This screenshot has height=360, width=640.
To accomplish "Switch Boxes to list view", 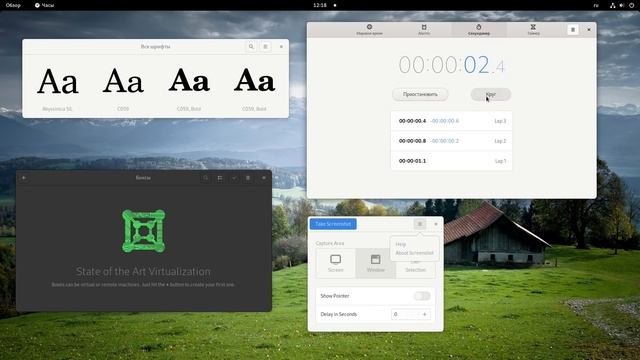I will pyautogui.click(x=220, y=178).
